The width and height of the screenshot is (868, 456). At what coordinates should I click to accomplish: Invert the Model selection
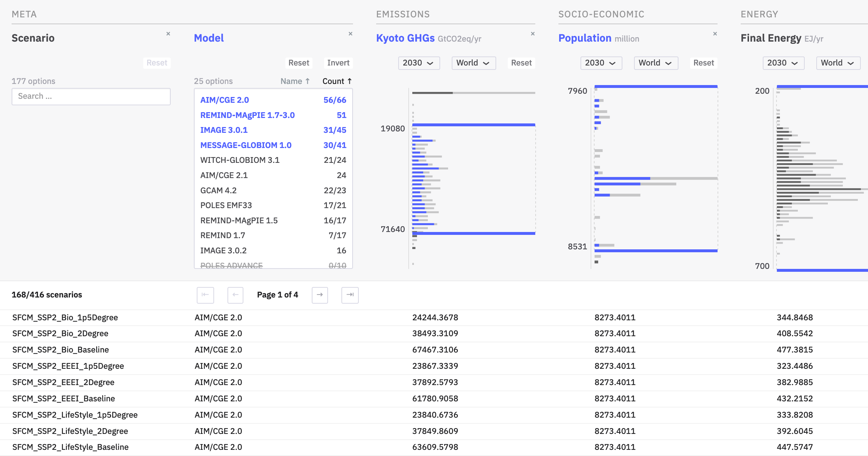click(338, 63)
